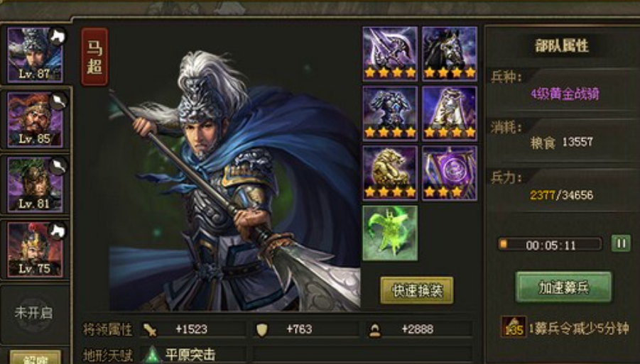Click the 平原突击 terrain talent icon
Image resolution: width=640 pixels, height=364 pixels.
152,355
